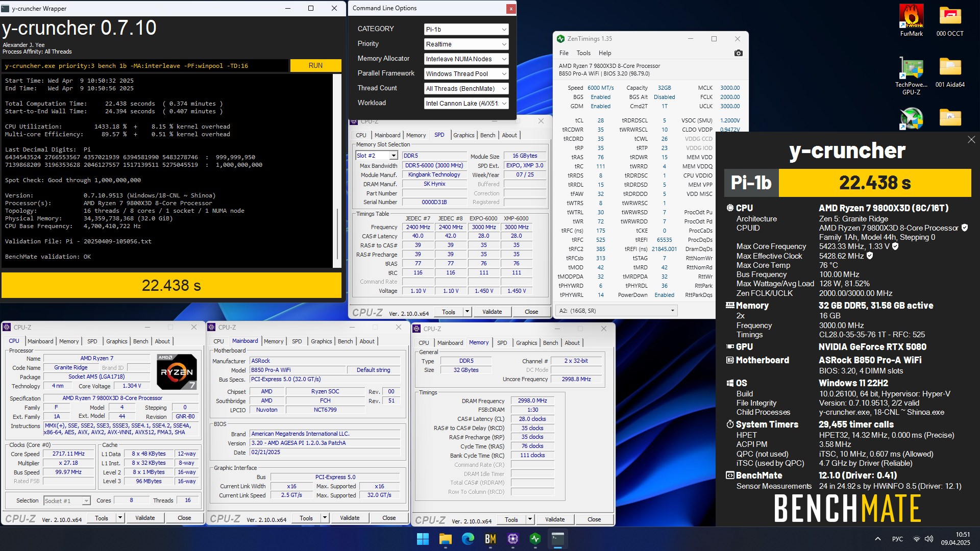Click the ZenTimings title bar logo
980x551 pixels.
(560, 39)
